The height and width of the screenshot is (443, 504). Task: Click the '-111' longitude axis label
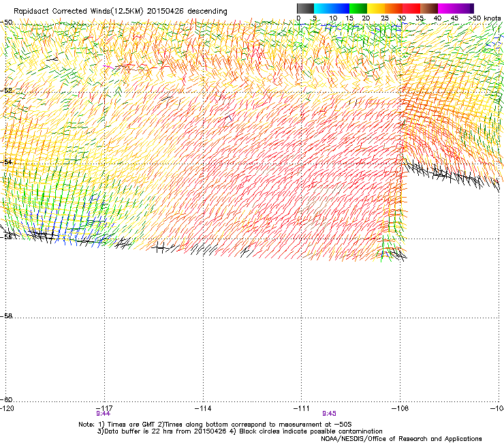click(302, 408)
